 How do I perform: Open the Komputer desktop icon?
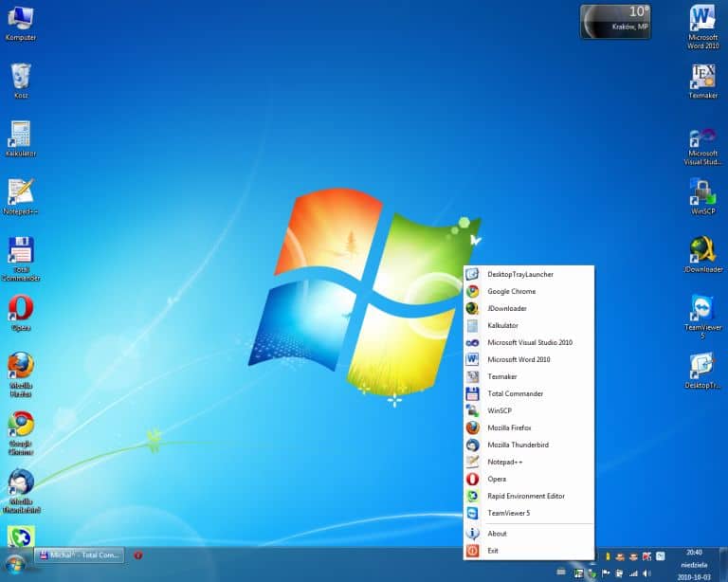point(21,23)
